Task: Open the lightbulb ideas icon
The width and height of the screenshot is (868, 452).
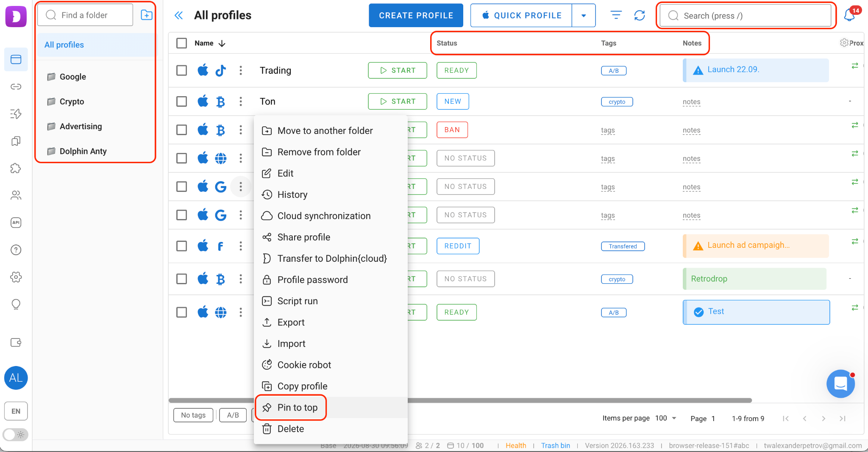Action: [x=16, y=304]
